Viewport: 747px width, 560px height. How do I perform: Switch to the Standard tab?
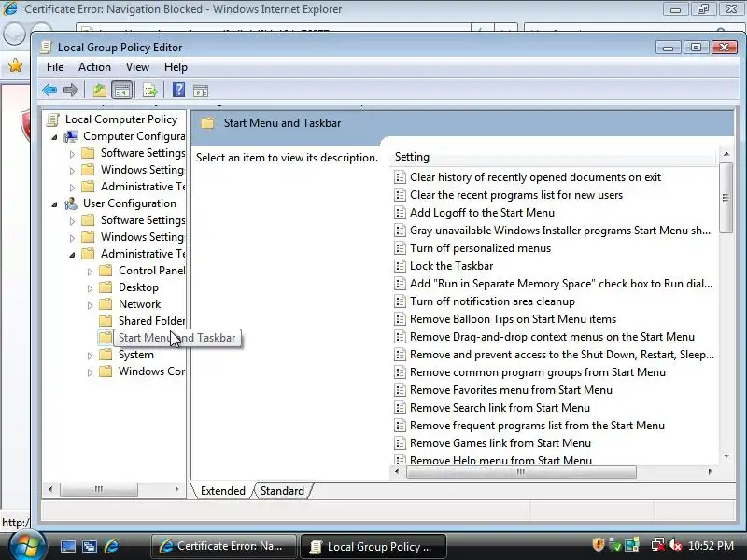click(x=282, y=491)
